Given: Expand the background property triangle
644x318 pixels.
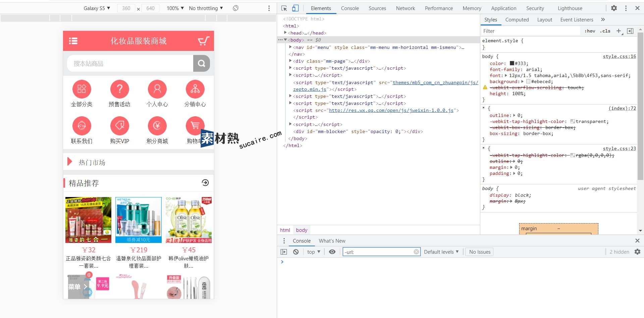Looking at the screenshot, I should click(522, 81).
